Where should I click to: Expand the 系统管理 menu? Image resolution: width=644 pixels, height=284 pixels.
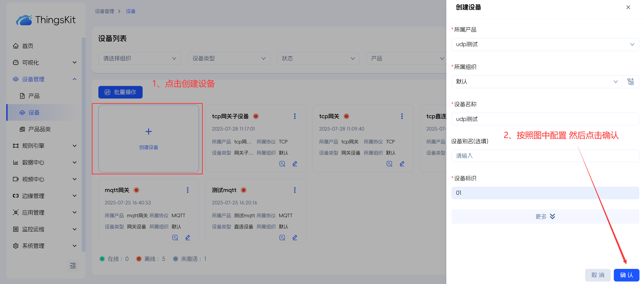[x=44, y=246]
